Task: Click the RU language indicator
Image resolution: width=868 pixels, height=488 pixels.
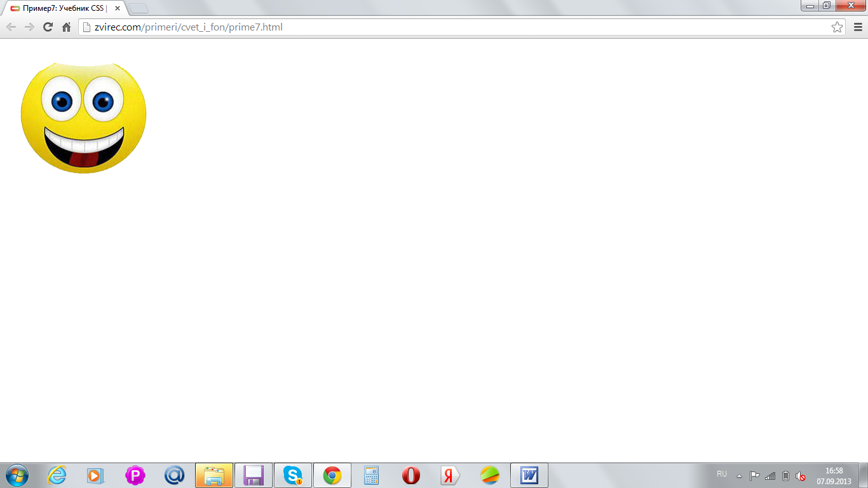Action: pos(722,474)
